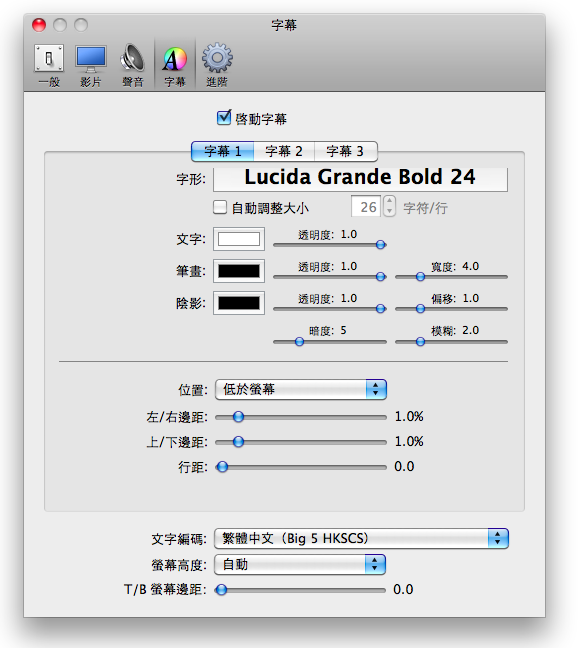Viewport: 580px width, 648px height.
Task: Open the 位置 dropdown showing 低於螢幕
Action: 301,389
